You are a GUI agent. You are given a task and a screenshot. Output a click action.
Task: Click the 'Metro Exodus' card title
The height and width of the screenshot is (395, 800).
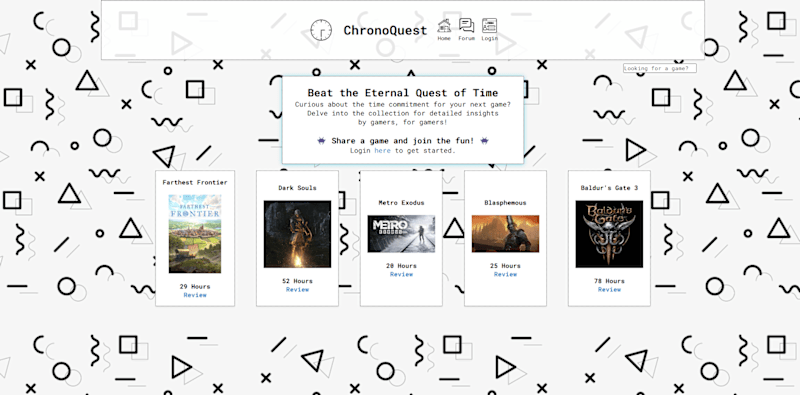(x=401, y=203)
